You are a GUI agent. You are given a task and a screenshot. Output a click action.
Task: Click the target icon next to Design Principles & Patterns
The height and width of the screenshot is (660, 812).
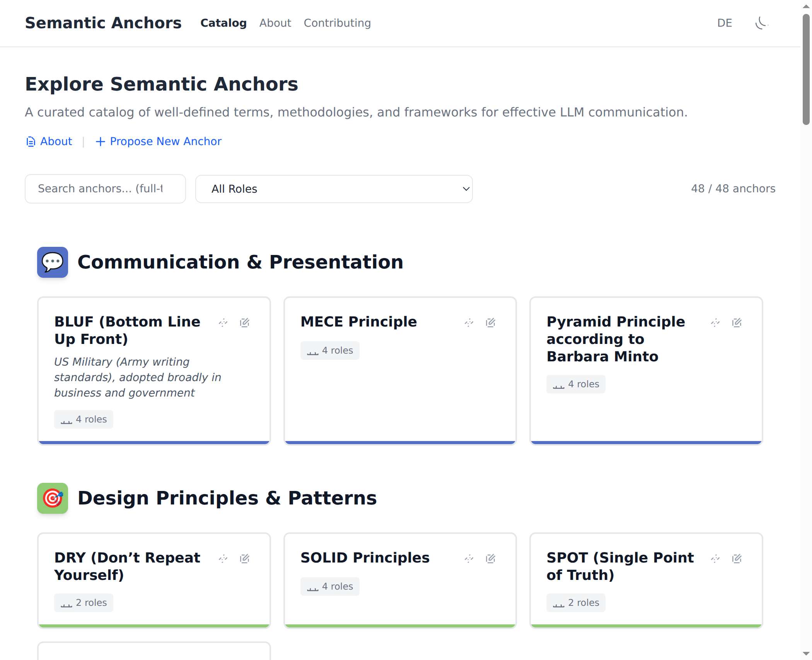52,498
